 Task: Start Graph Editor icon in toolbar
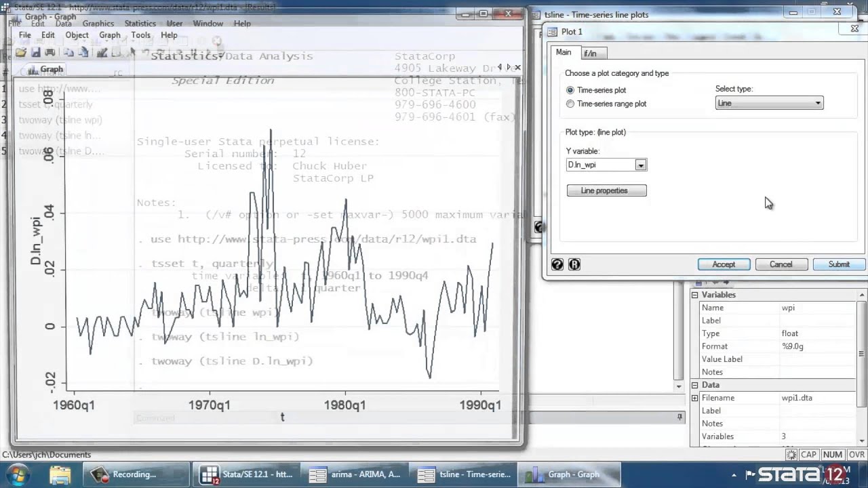pyautogui.click(x=102, y=52)
